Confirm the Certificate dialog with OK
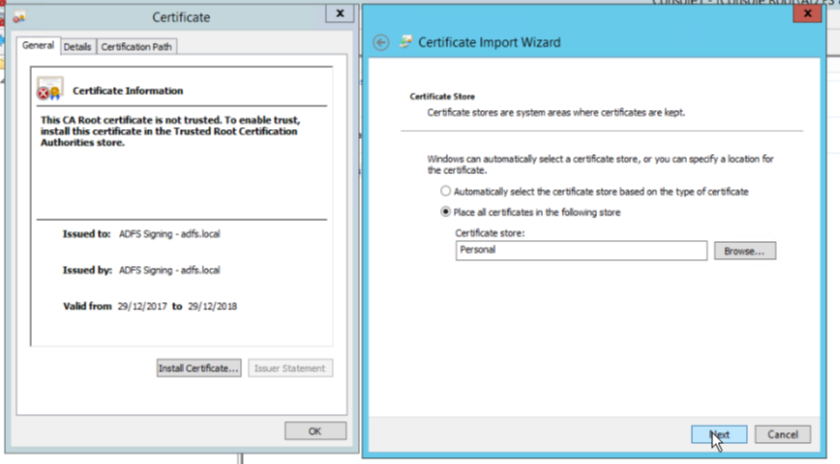Image resolution: width=840 pixels, height=464 pixels. (314, 431)
